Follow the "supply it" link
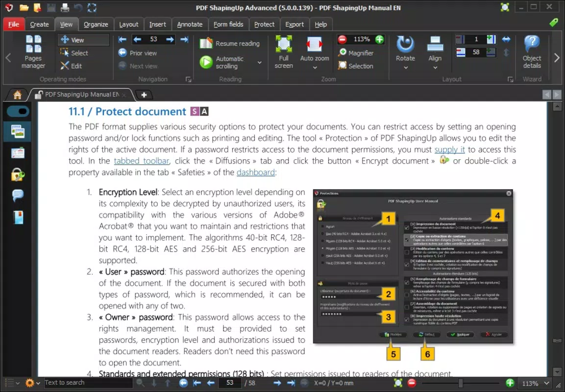Viewport: 565px width, 392px height. 449,149
